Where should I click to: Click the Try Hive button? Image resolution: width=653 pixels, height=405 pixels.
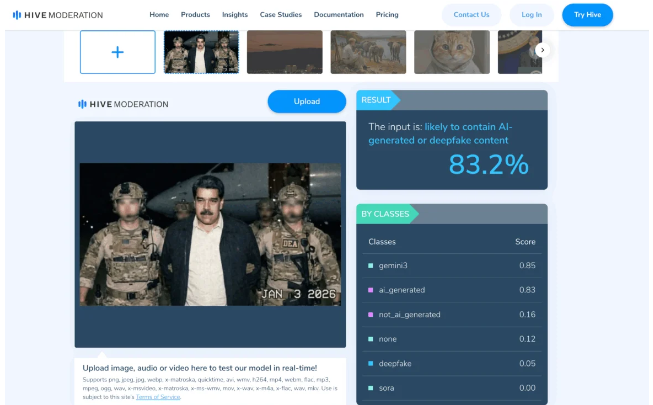pyautogui.click(x=587, y=15)
